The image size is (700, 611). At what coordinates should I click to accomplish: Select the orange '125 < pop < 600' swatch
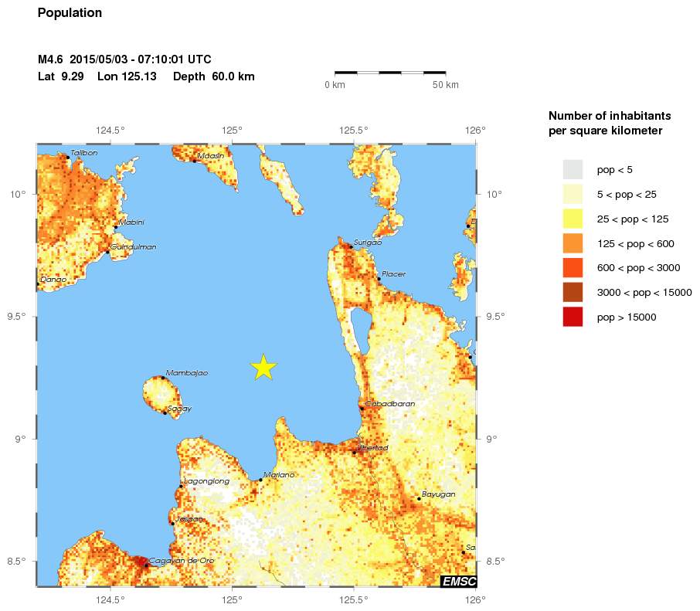pyautogui.click(x=573, y=243)
